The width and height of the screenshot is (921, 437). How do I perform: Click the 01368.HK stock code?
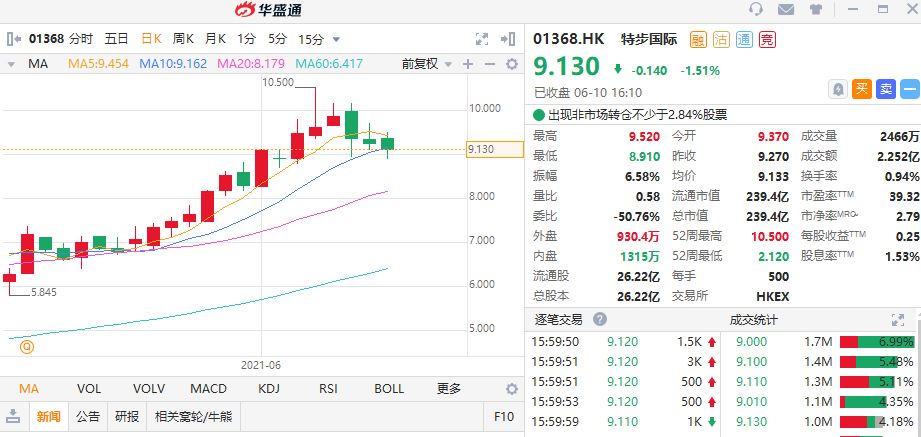[569, 39]
